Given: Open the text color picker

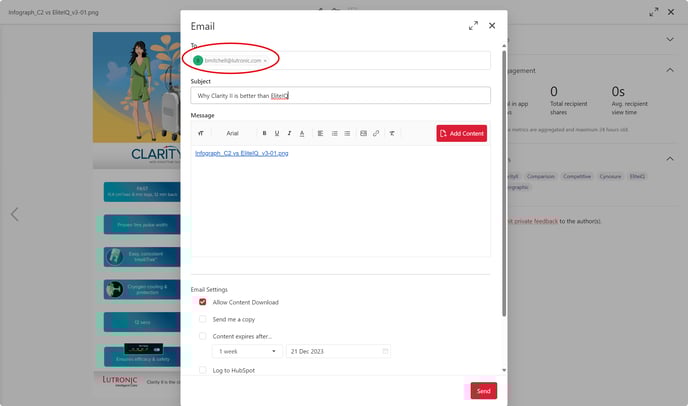Looking at the screenshot, I should 302,133.
